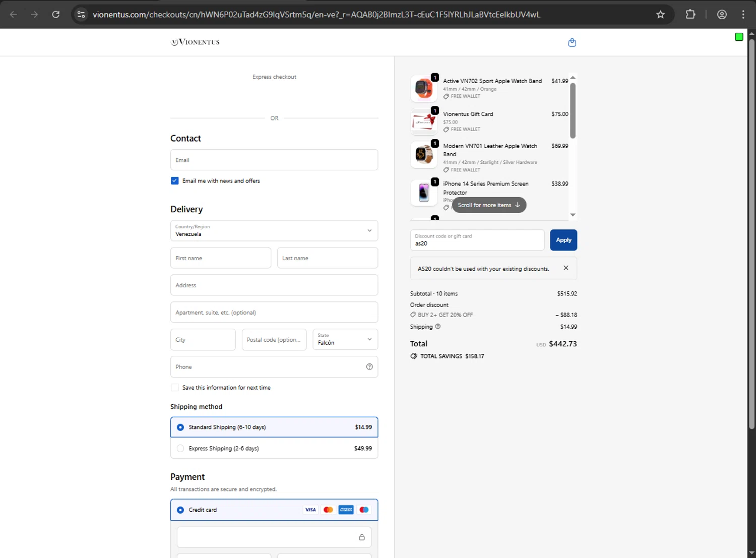756x558 pixels.
Task: Click the Vionentus Gift Card price $75.00
Action: coord(560,114)
